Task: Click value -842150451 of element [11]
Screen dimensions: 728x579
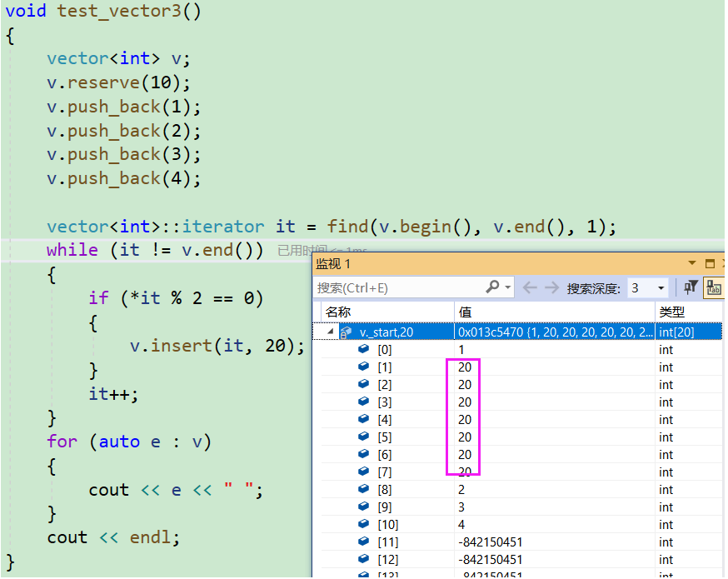Action: coord(491,542)
